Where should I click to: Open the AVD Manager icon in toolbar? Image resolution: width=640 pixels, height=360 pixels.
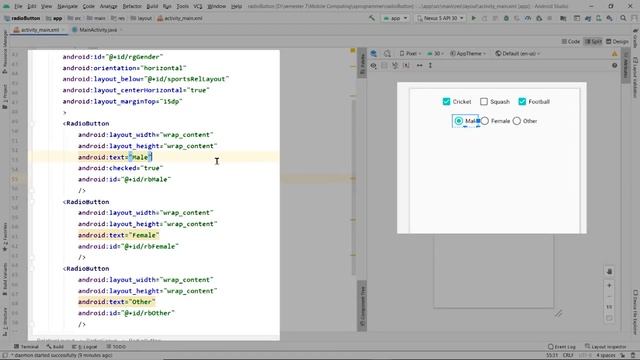click(598, 18)
